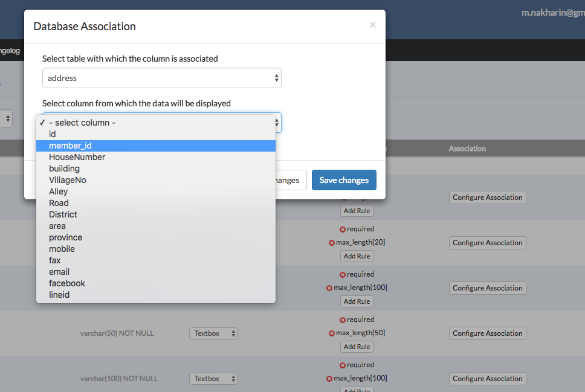Image resolution: width=585 pixels, height=392 pixels.
Task: Delete the max_length[50] rule red x icon
Action: (332, 333)
